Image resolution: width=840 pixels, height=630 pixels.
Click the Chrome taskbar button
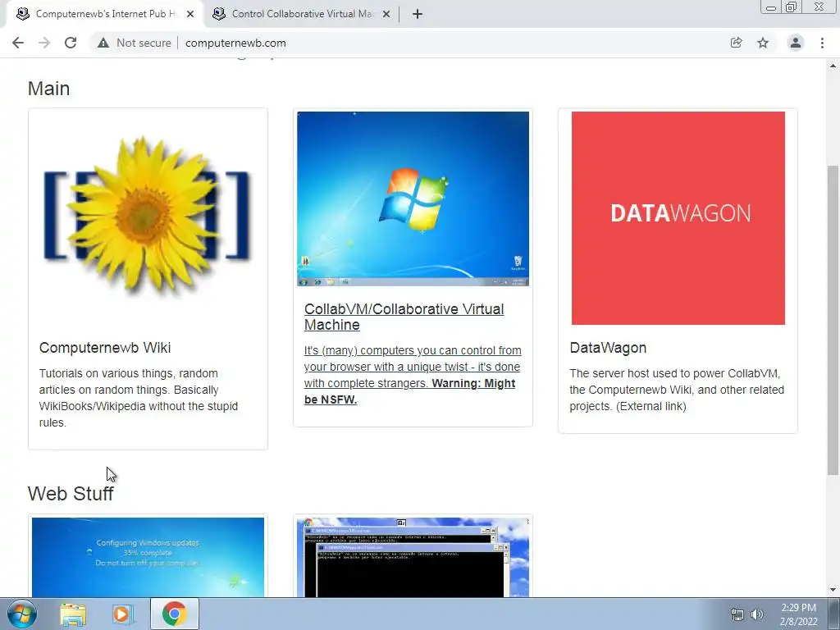pyautogui.click(x=175, y=614)
